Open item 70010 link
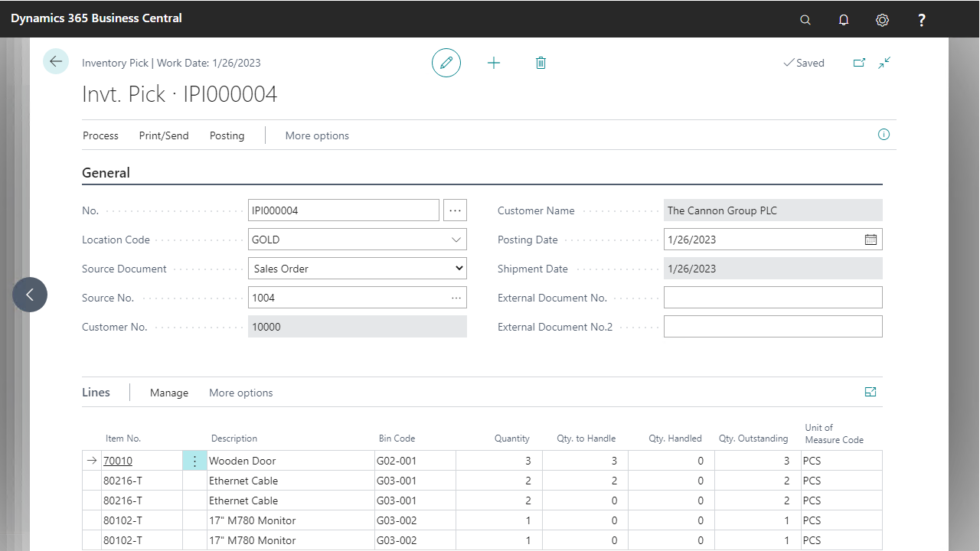Viewport: 980px width, 551px height. [118, 461]
